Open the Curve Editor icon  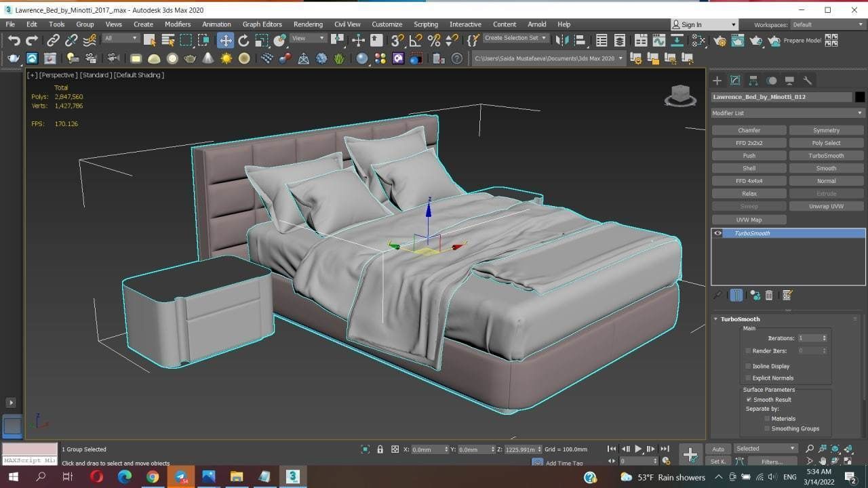(x=658, y=41)
